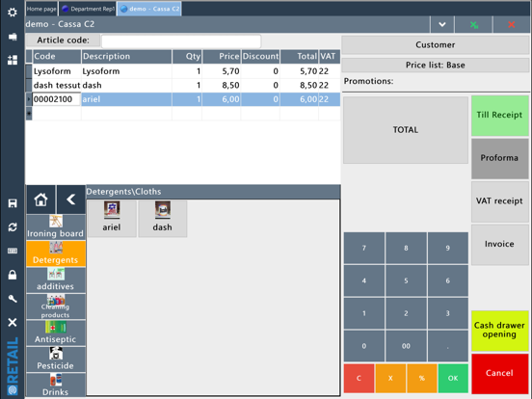The height and width of the screenshot is (399, 532).
Task: Click the green Excel export icon
Action: pos(473,24)
